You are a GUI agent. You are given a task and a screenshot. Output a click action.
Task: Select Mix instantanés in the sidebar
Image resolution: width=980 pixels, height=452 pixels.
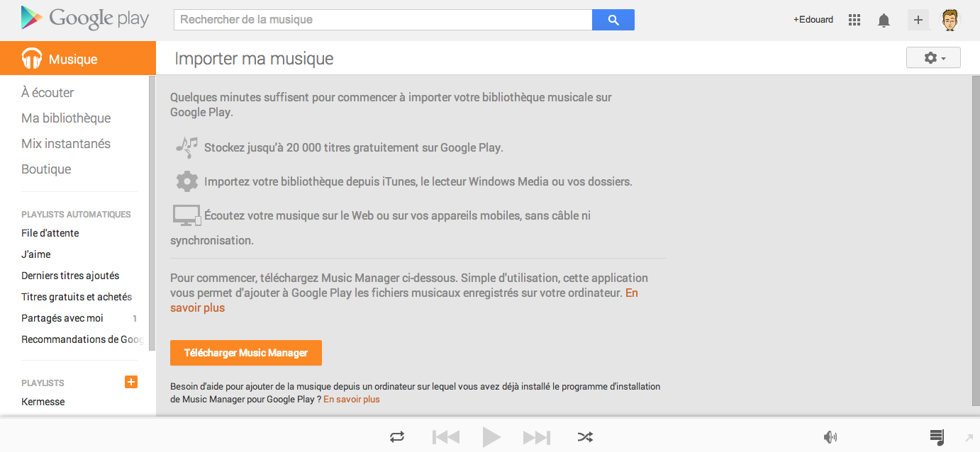click(x=66, y=144)
